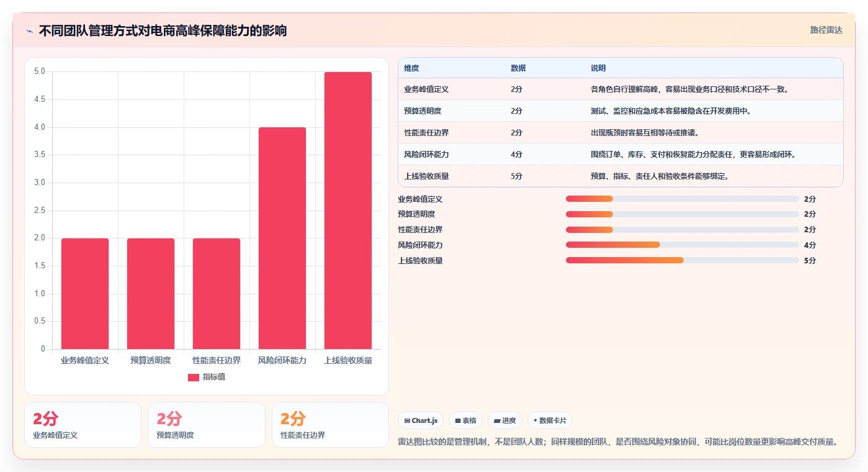
Task: Click description starting 围绕订单、库存、支付
Action: pyautogui.click(x=694, y=155)
